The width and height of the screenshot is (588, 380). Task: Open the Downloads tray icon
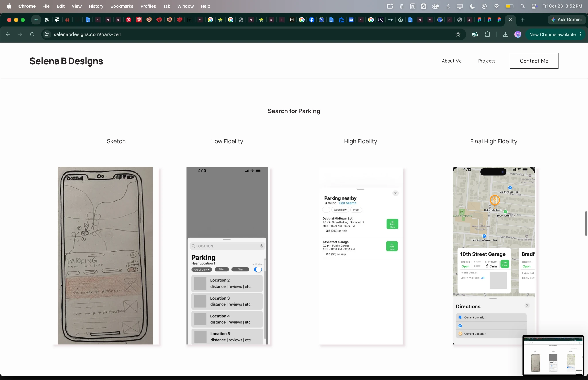tap(506, 34)
